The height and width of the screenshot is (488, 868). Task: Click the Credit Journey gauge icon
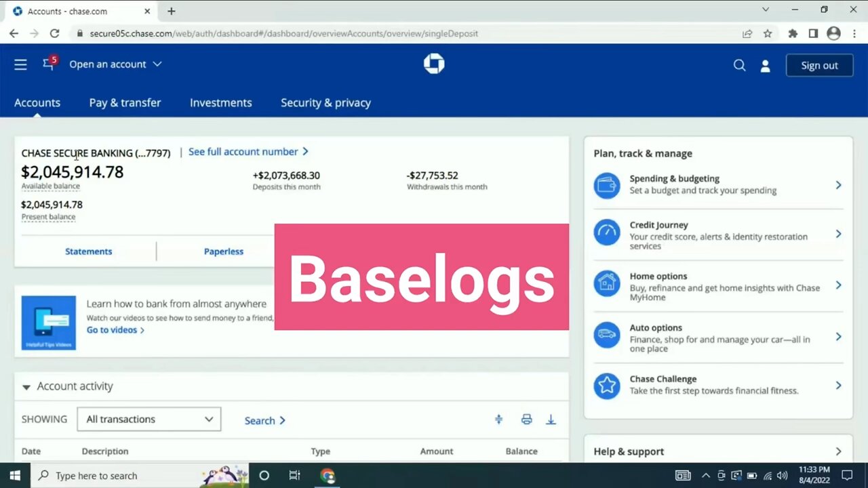pyautogui.click(x=607, y=232)
